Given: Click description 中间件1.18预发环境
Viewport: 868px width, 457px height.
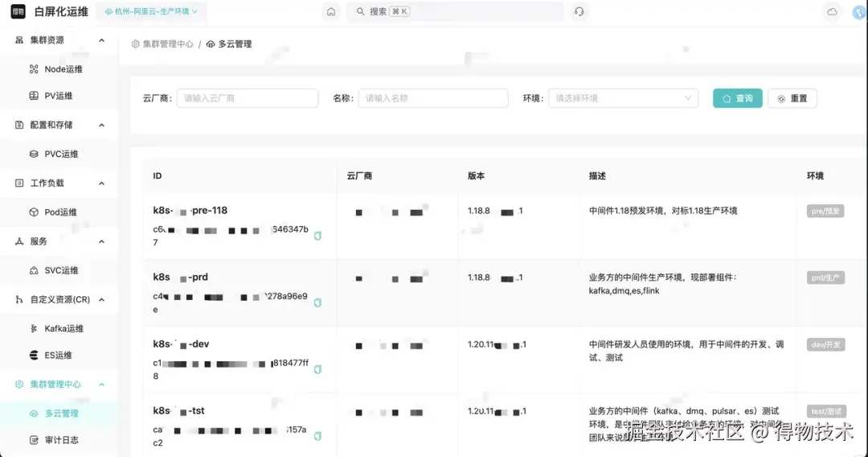Looking at the screenshot, I should click(x=662, y=211).
